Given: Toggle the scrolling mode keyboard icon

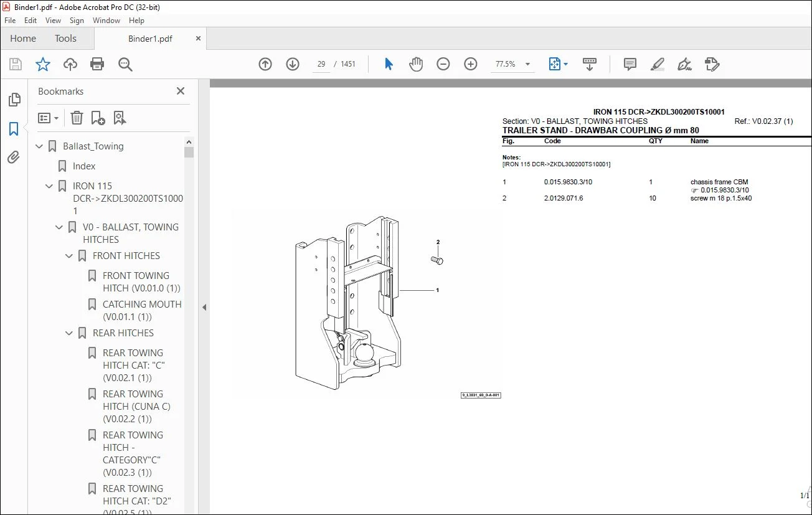Looking at the screenshot, I should (x=590, y=64).
